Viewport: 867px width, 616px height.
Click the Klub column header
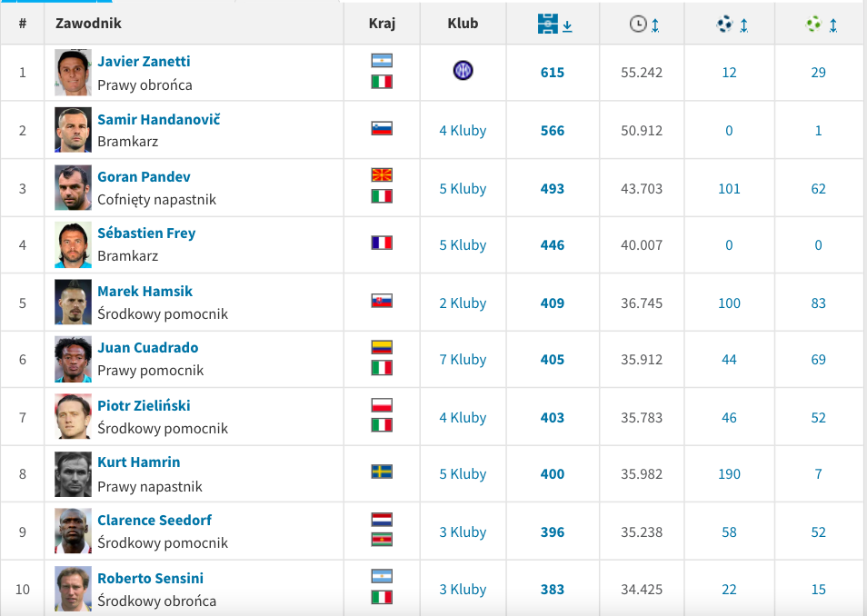(463, 23)
